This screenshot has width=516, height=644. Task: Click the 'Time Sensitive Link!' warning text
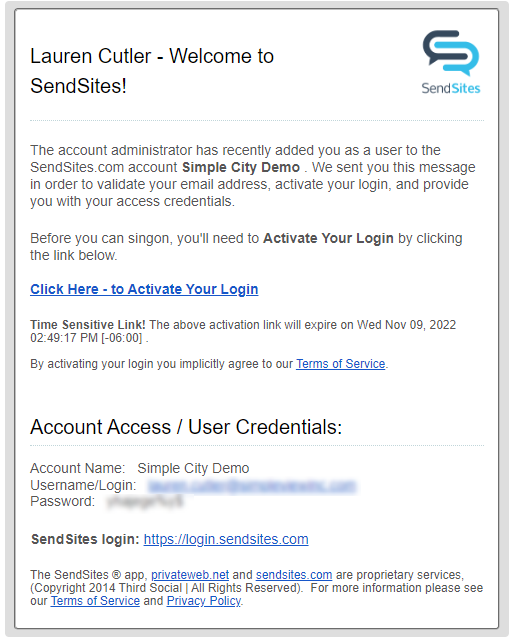click(88, 325)
